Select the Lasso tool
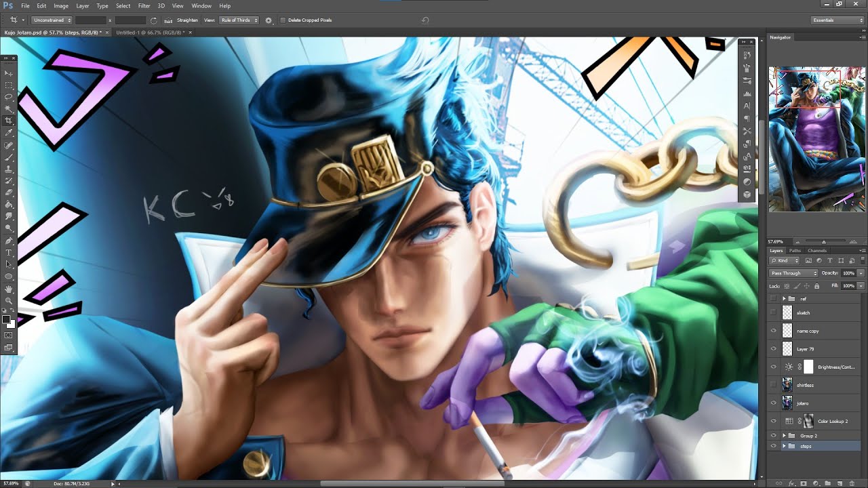 coord(9,97)
